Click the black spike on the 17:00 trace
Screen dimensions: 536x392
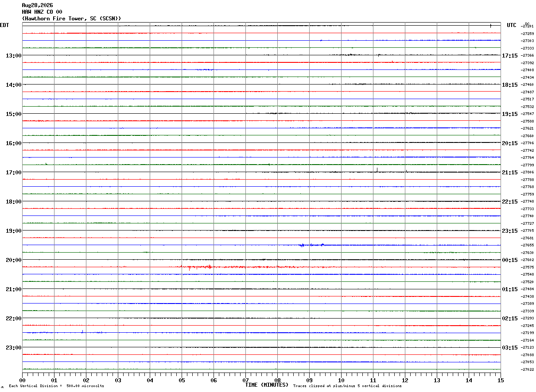pyautogui.click(x=377, y=170)
